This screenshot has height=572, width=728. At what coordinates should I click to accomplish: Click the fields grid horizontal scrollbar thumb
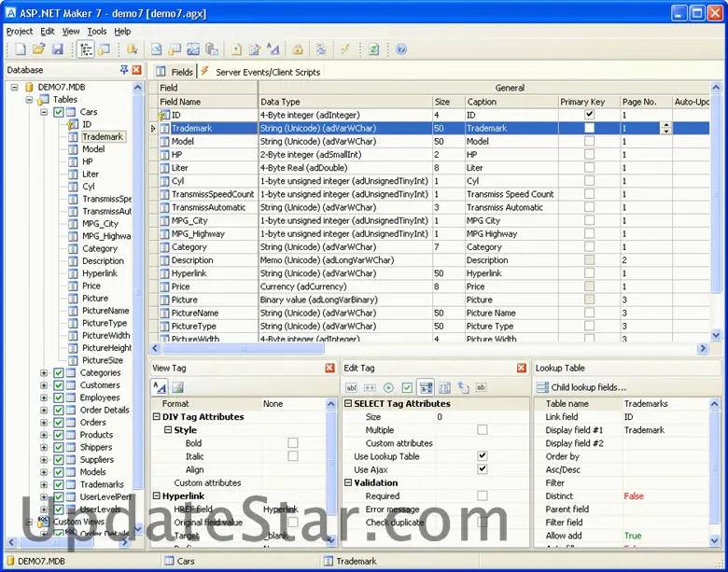[x=244, y=348]
